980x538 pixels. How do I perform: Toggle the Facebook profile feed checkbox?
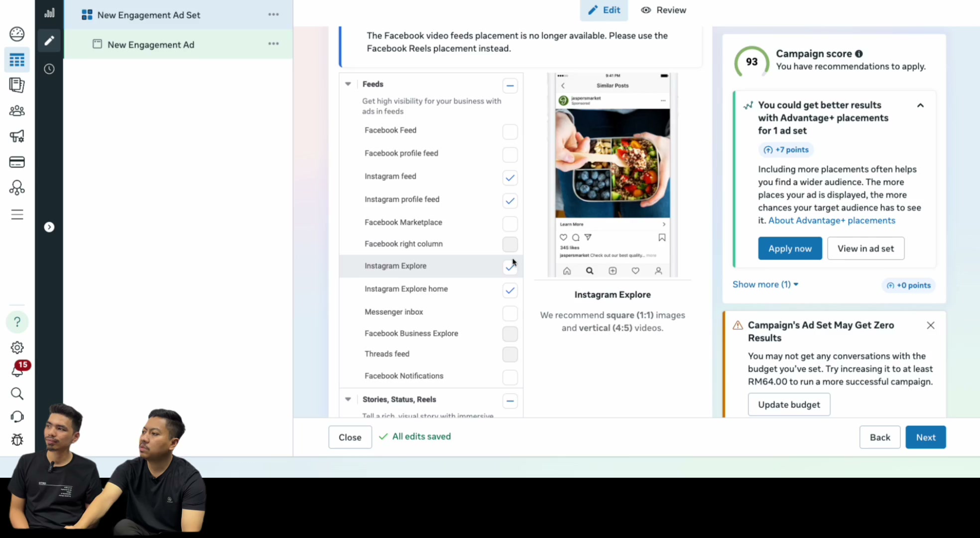pyautogui.click(x=510, y=154)
